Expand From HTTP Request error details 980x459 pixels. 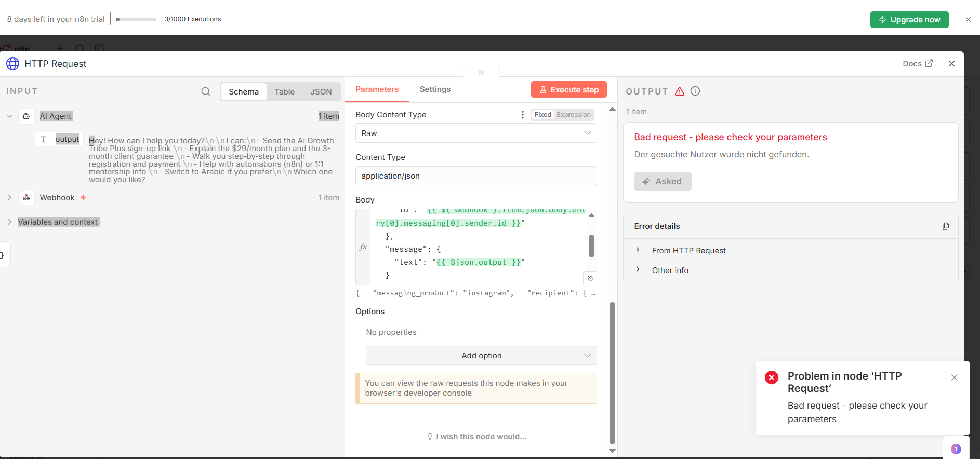click(x=638, y=250)
